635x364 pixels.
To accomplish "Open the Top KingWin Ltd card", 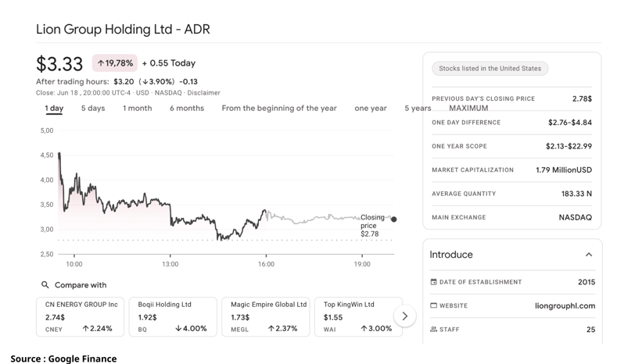I will click(x=358, y=316).
